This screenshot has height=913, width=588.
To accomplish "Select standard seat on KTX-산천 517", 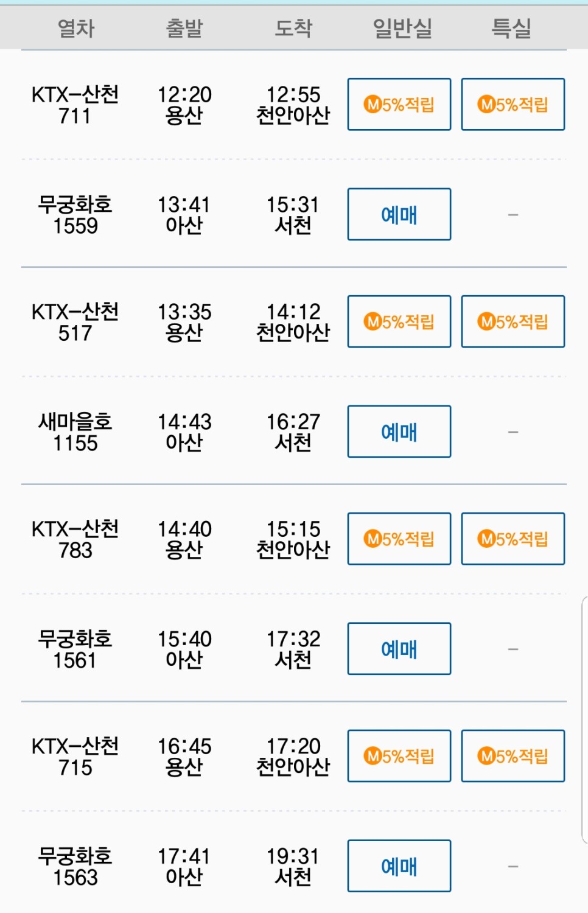I will point(399,321).
